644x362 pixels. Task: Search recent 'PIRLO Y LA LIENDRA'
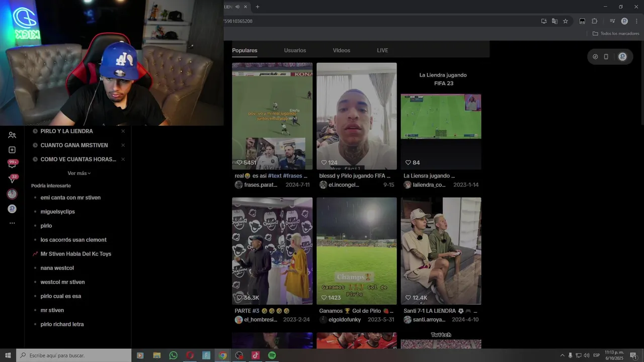(66, 131)
